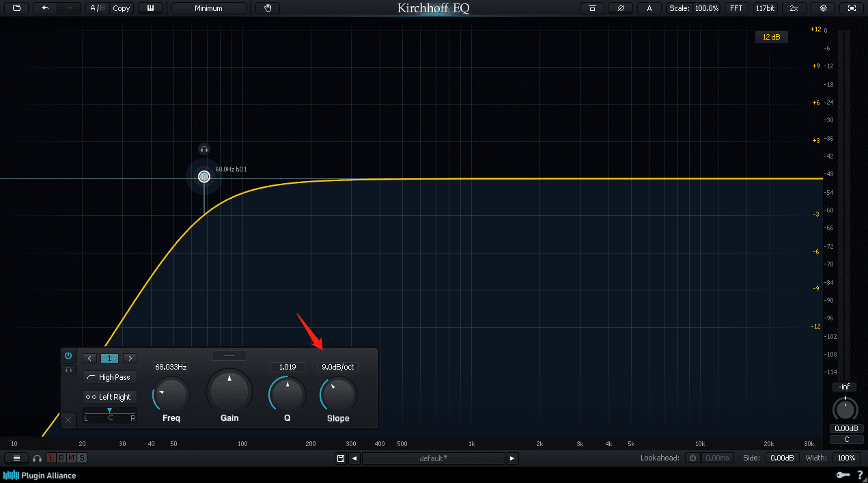The width and height of the screenshot is (868, 483).
Task: Undo the last change with the back arrow
Action: 45,8
